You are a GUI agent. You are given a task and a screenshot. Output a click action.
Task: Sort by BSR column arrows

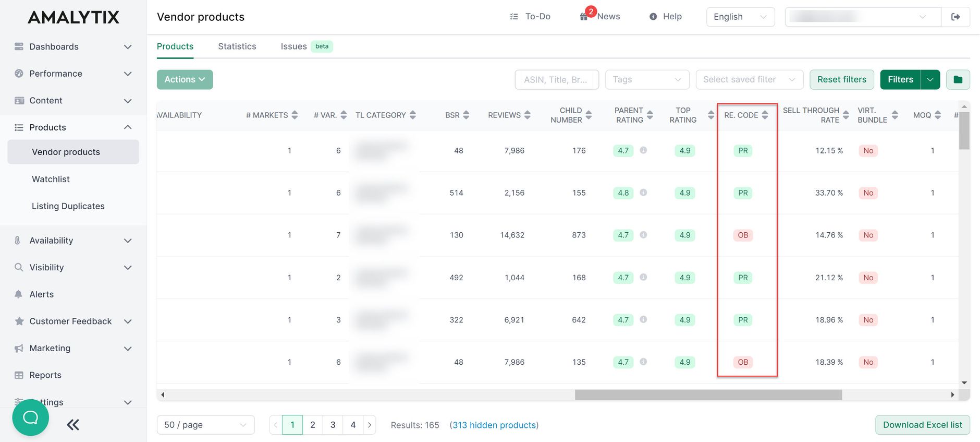pos(466,115)
